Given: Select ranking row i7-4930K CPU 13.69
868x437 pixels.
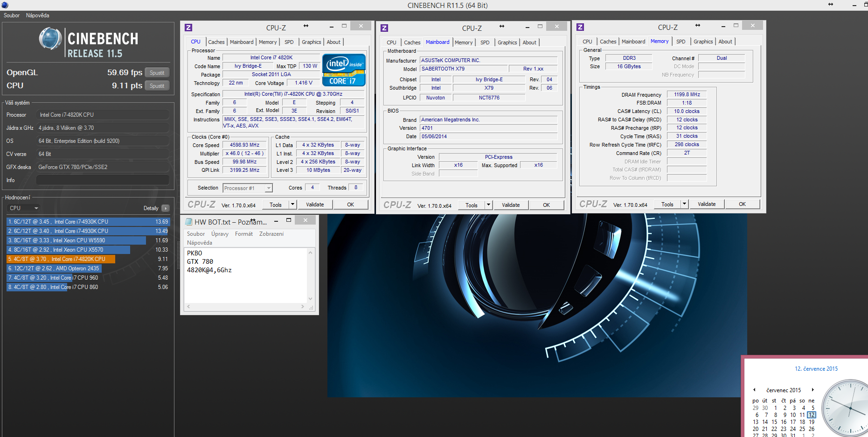Looking at the screenshot, I should pyautogui.click(x=88, y=222).
